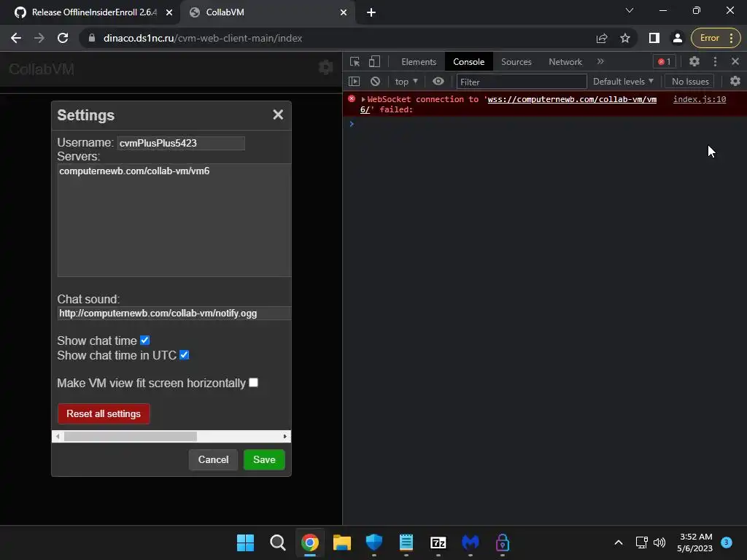Open taskbar Search
747x560 pixels.
[x=277, y=542]
